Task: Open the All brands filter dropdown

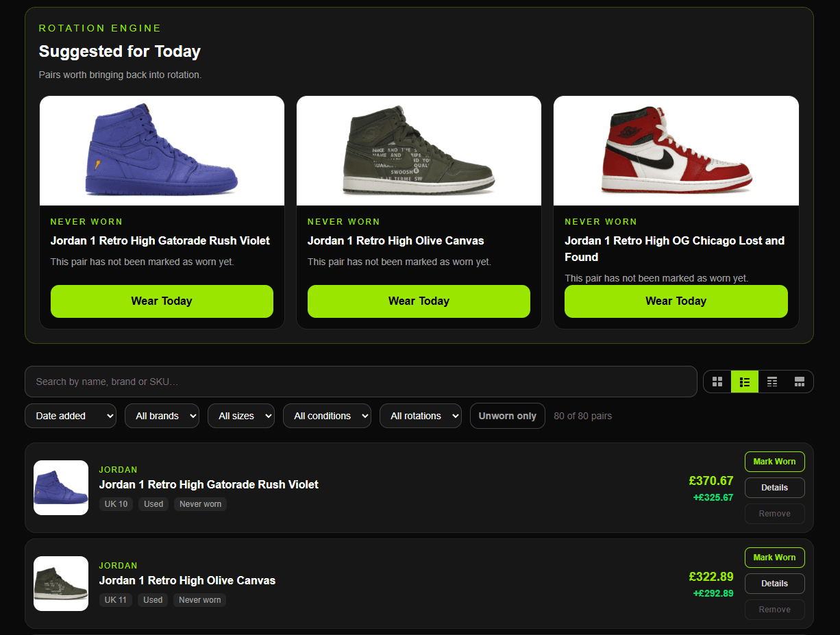Action: pos(162,416)
